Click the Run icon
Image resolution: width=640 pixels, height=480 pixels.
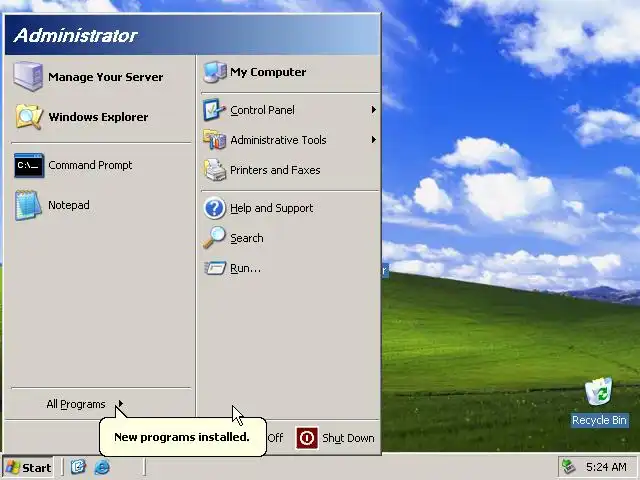[215, 268]
